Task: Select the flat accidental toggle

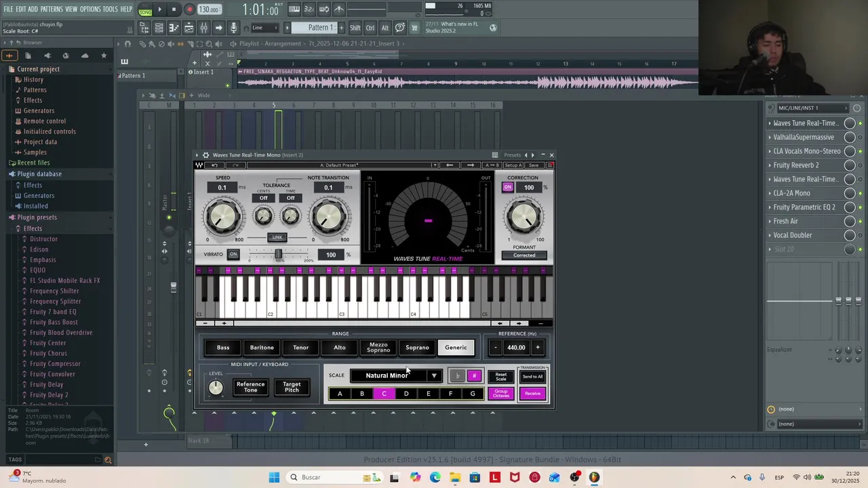Action: pyautogui.click(x=458, y=376)
